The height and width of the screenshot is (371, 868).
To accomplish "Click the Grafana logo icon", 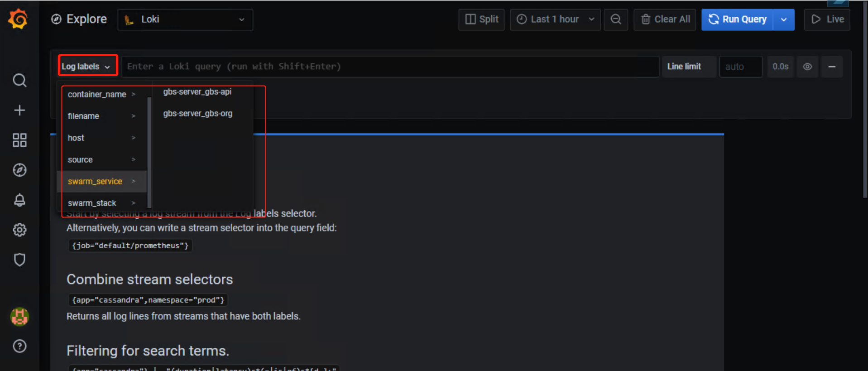I will [19, 19].
